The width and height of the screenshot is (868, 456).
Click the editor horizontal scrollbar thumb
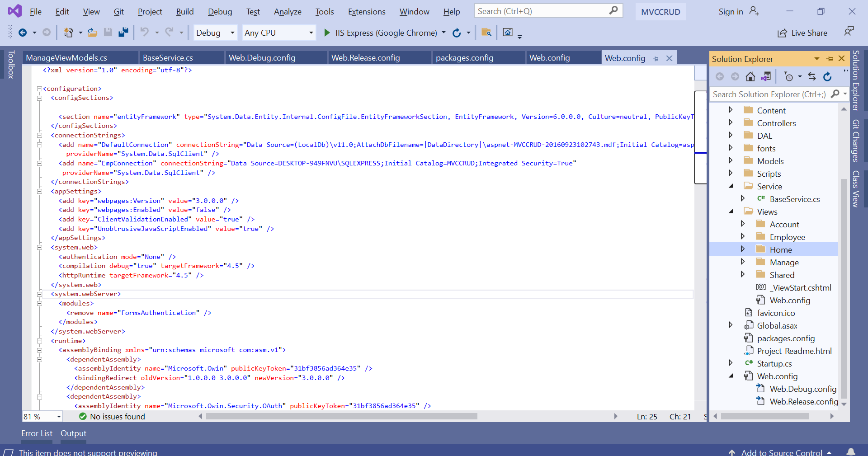341,416
